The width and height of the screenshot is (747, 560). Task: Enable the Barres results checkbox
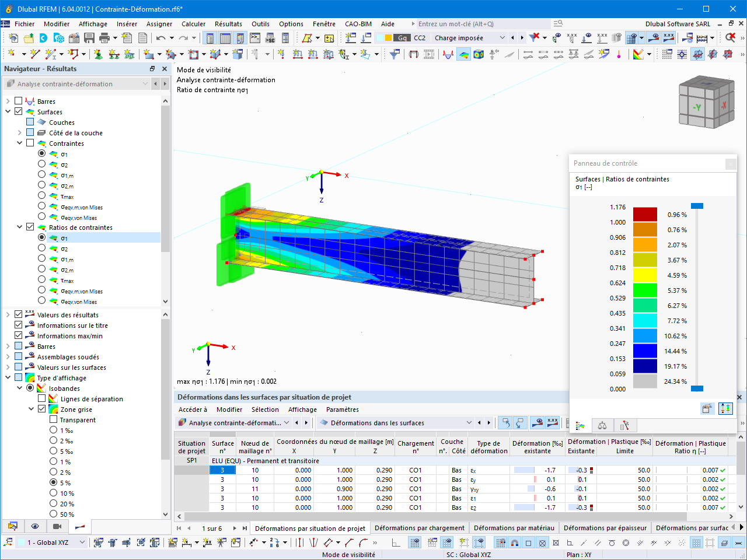click(x=19, y=101)
